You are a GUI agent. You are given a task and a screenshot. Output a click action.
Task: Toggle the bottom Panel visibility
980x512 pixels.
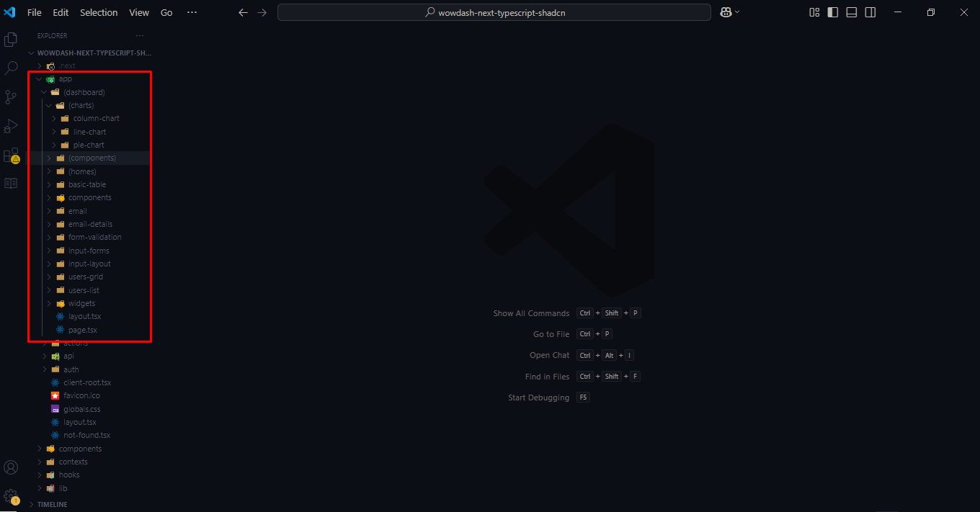851,12
